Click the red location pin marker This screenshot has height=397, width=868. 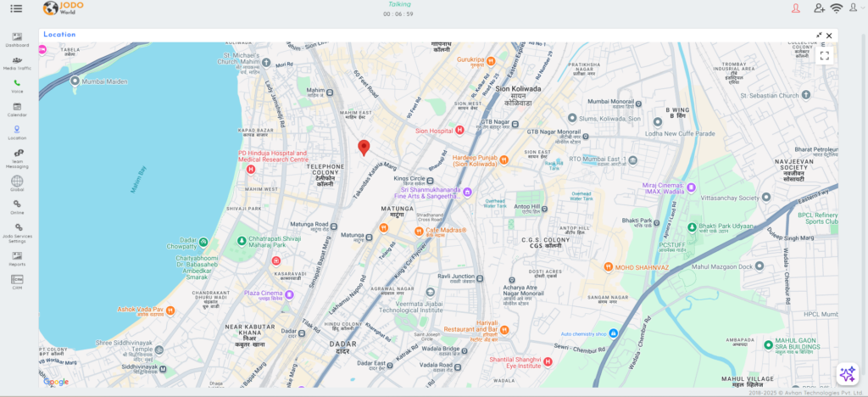point(364,148)
